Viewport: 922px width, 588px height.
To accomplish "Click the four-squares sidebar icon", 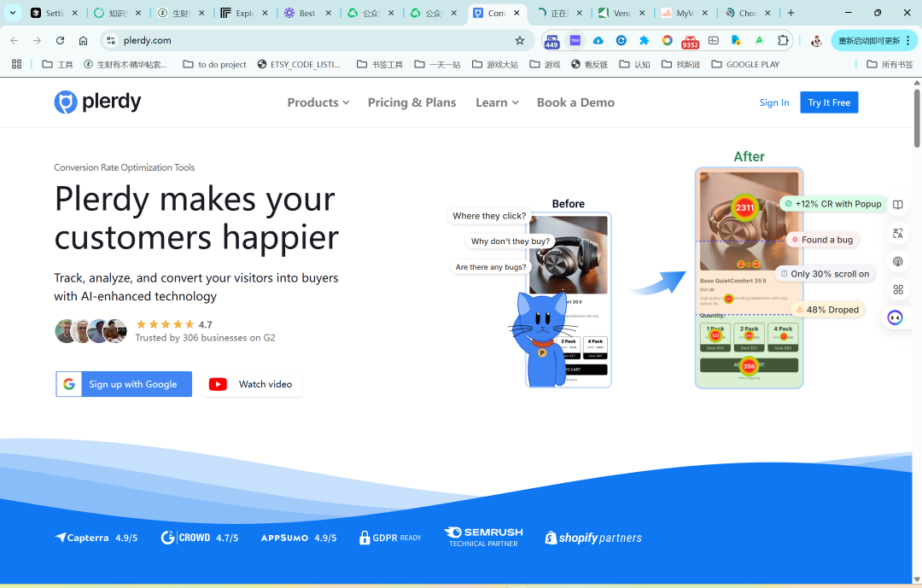I will pos(898,289).
